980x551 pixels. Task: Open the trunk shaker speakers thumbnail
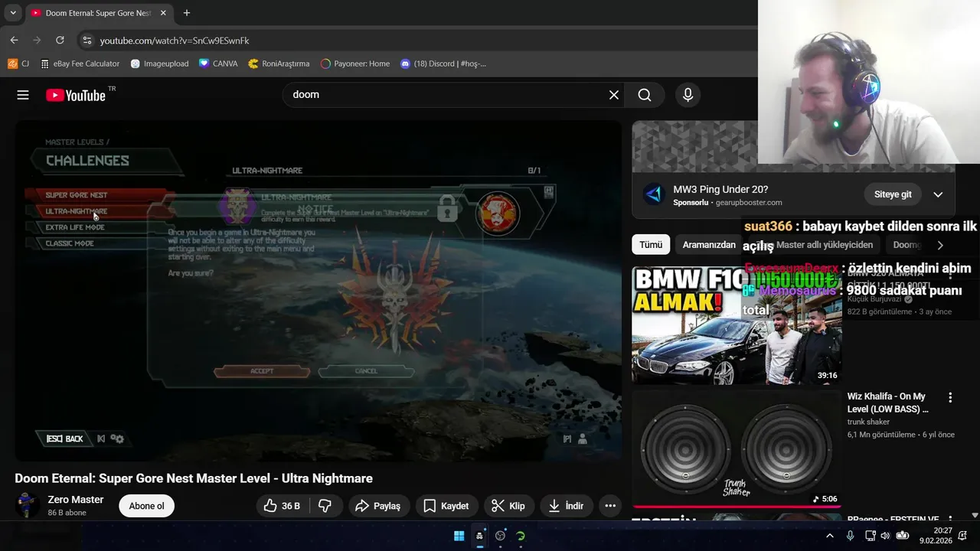click(x=737, y=449)
